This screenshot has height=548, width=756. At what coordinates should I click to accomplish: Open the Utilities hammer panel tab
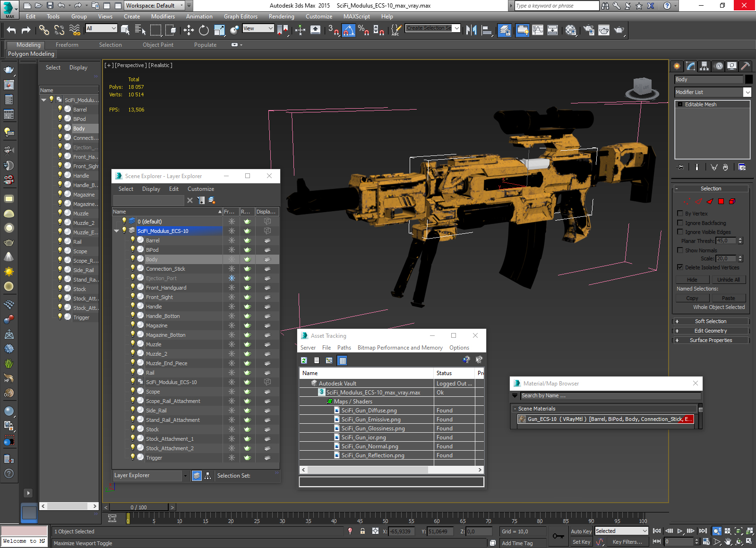pyautogui.click(x=746, y=66)
